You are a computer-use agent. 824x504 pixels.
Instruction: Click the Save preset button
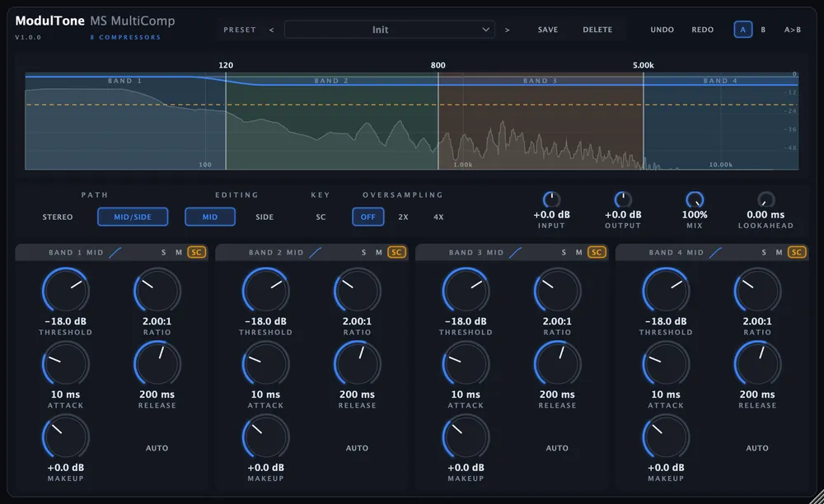click(548, 30)
